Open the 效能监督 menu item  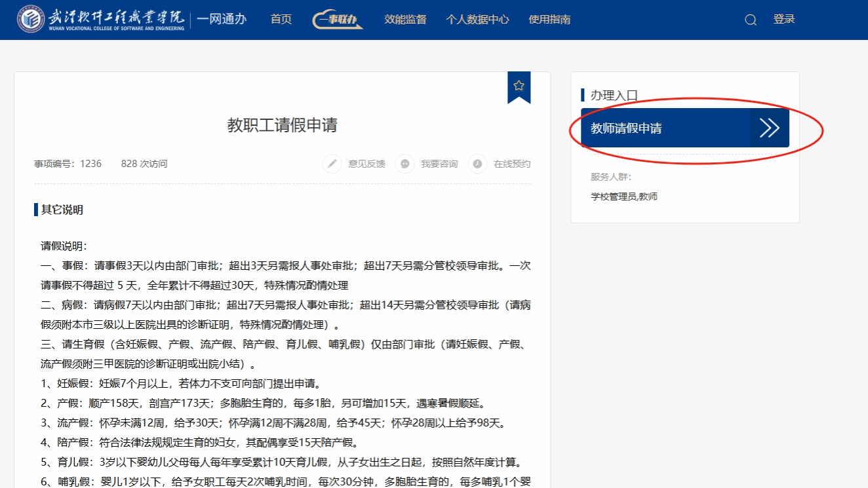pos(405,20)
